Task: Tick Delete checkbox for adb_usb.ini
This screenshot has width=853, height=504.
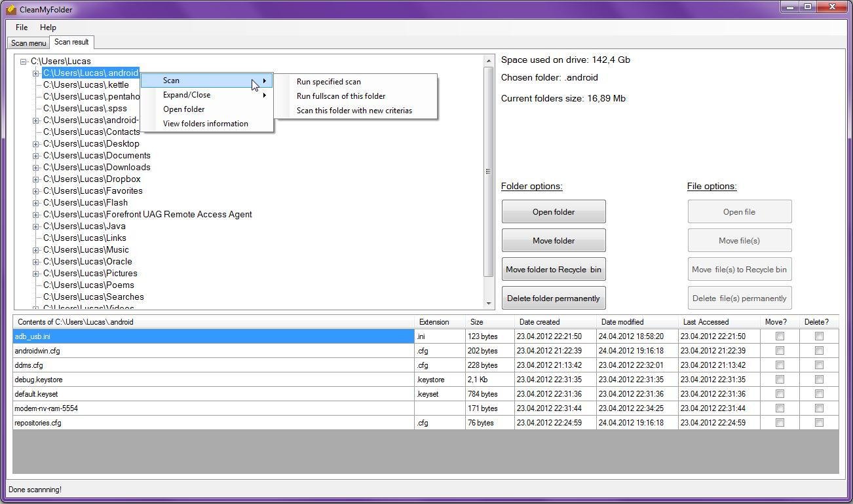Action: (x=819, y=336)
